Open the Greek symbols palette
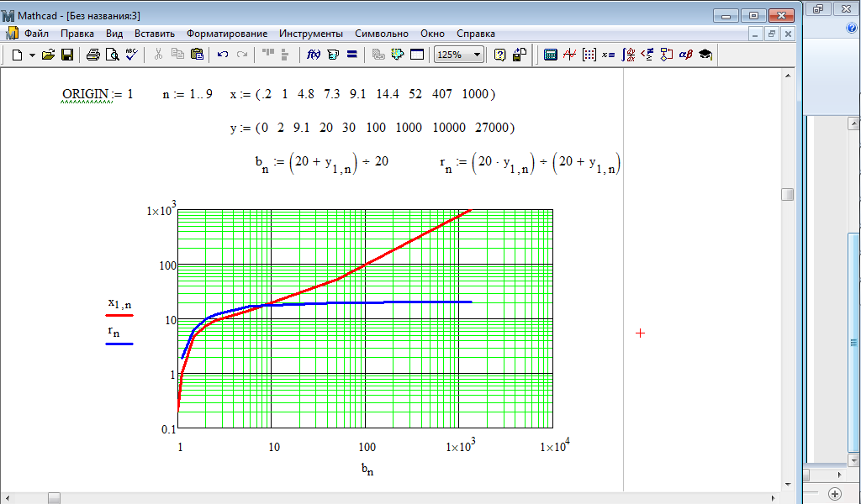The width and height of the screenshot is (861, 504). coord(685,55)
